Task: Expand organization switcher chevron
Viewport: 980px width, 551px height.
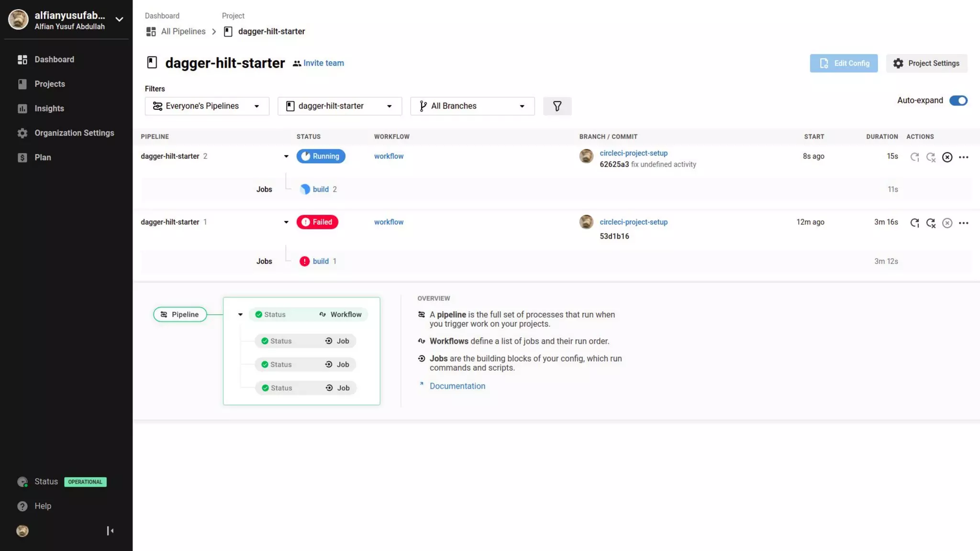Action: [x=119, y=20]
